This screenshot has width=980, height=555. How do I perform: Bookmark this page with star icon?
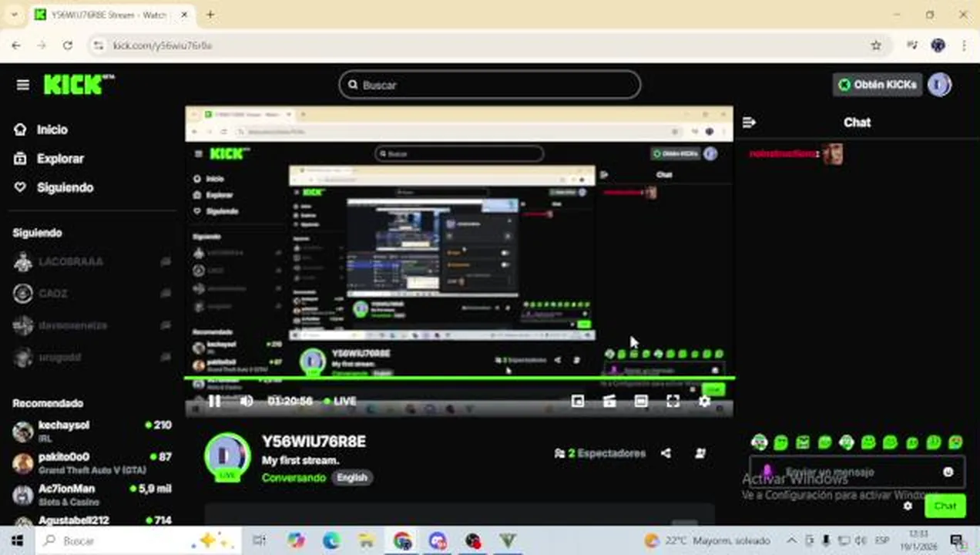876,45
